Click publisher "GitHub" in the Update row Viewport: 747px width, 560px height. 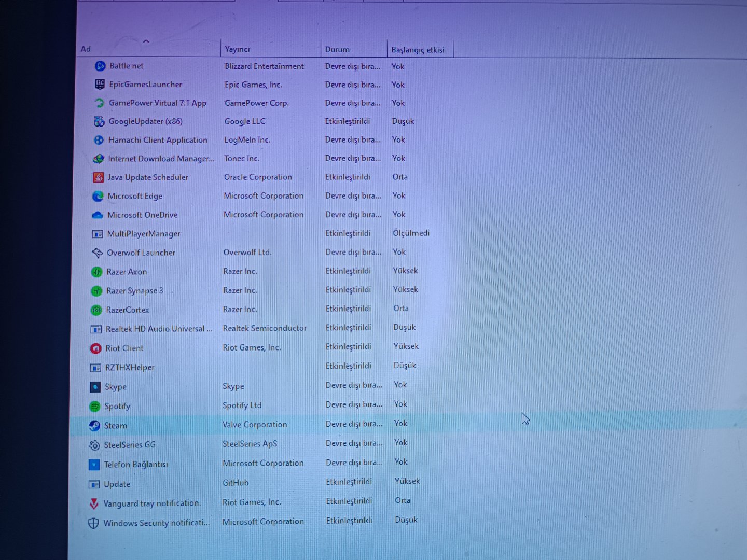click(236, 483)
